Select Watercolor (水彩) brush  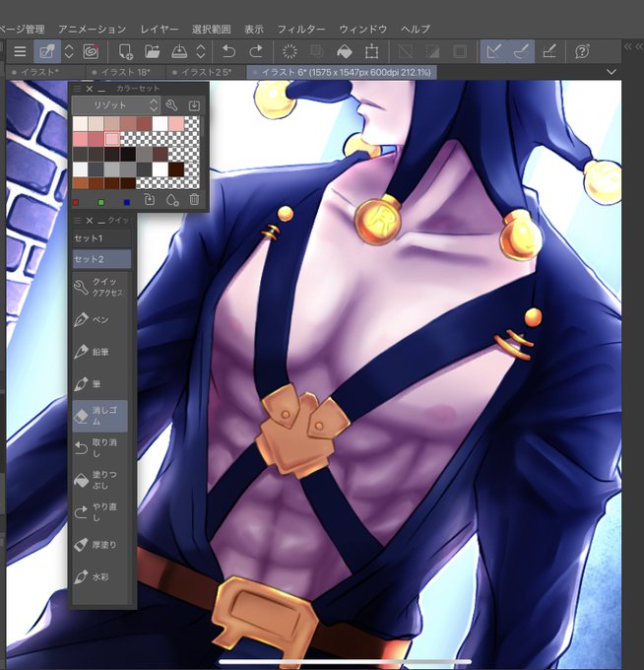pos(99,576)
